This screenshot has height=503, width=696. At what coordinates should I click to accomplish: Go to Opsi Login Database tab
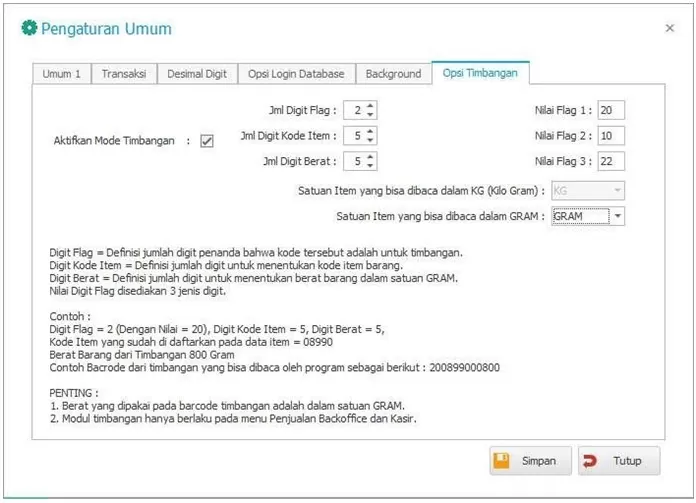(296, 74)
